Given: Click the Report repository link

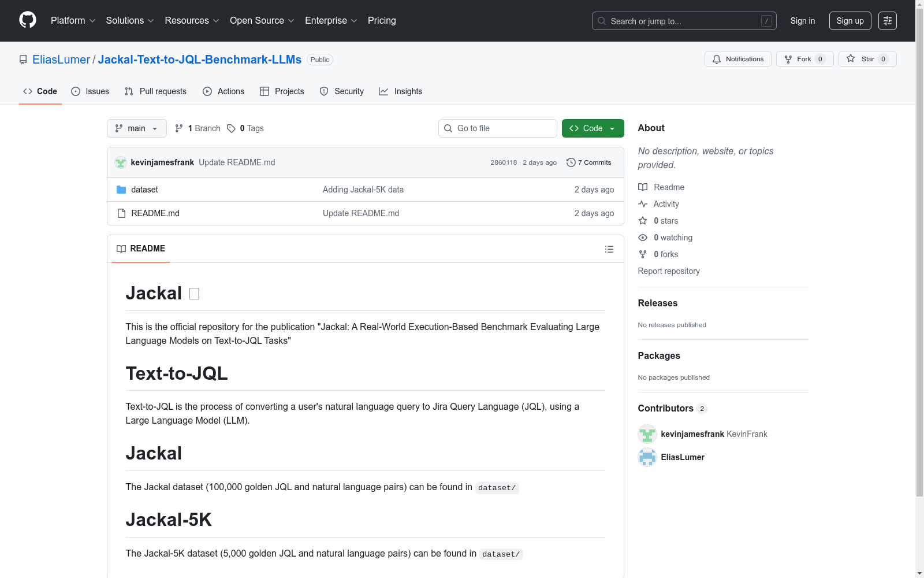Looking at the screenshot, I should pos(669,271).
